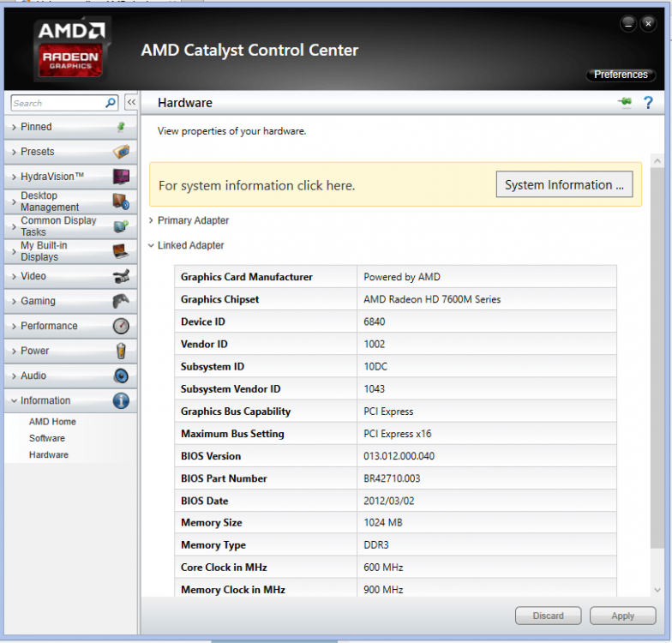Pin the Hardware page with the green pin icon
672x643 pixels.
(x=626, y=102)
